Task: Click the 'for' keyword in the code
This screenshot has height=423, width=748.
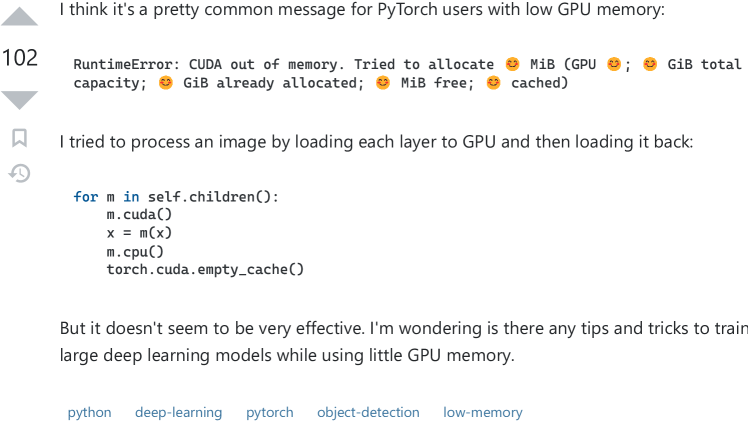Action: tap(86, 196)
